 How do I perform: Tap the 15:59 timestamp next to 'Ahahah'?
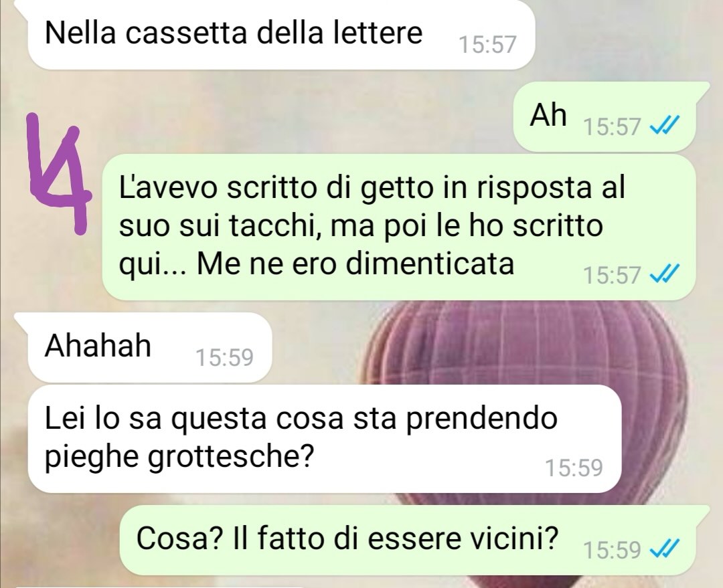(224, 357)
